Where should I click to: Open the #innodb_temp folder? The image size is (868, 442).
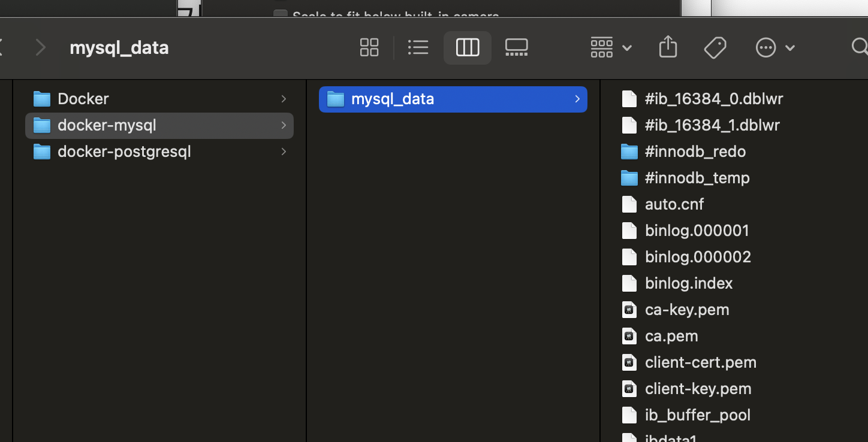point(697,178)
